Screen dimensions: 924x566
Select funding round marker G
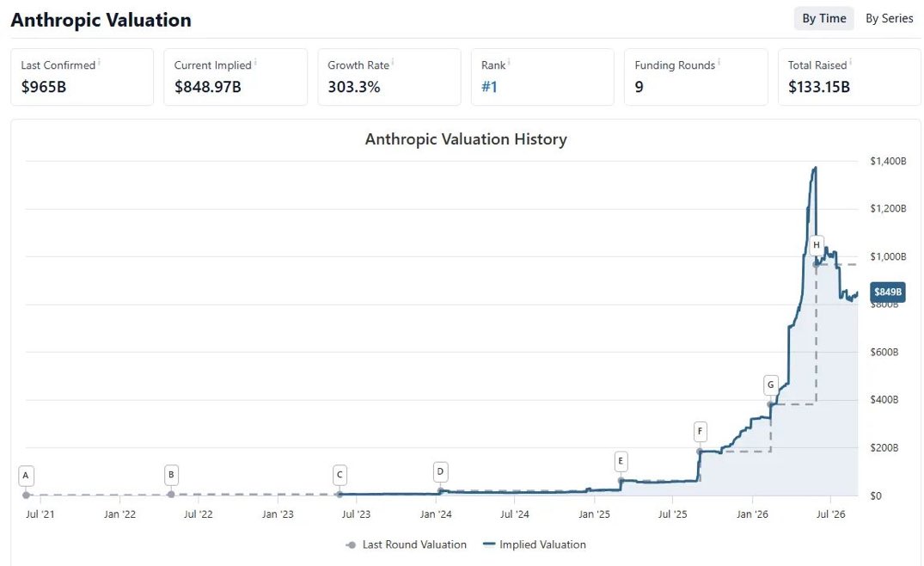(771, 385)
